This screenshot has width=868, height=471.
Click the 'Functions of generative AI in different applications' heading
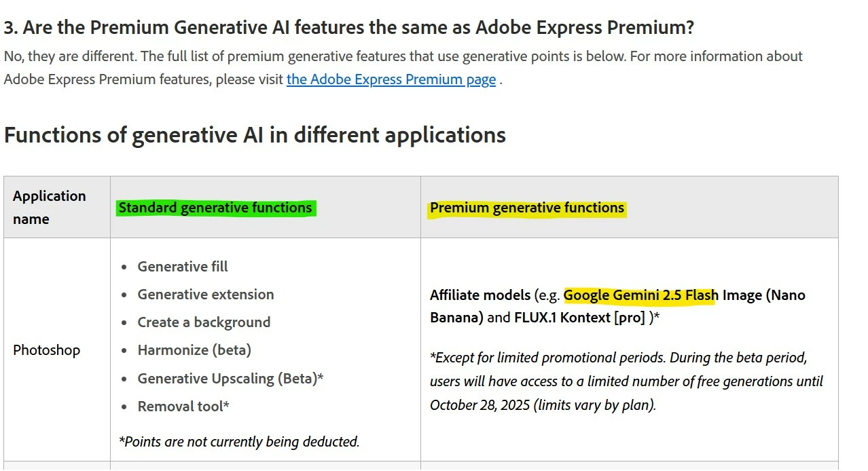click(255, 134)
